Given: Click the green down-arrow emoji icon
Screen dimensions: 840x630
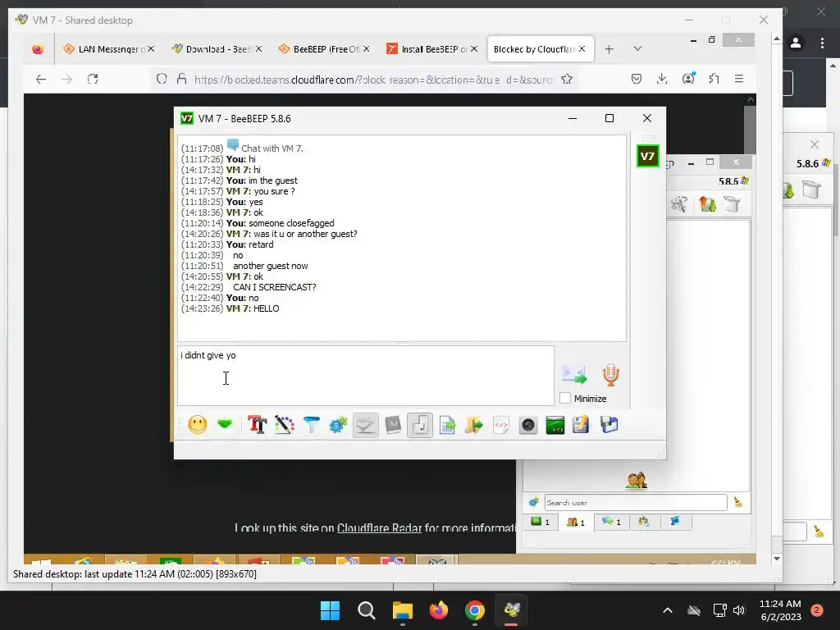Looking at the screenshot, I should [225, 425].
